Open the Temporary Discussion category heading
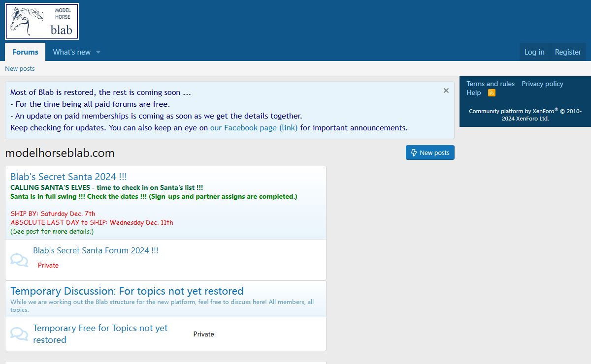Screen dimensions: 591x364 (x=127, y=291)
